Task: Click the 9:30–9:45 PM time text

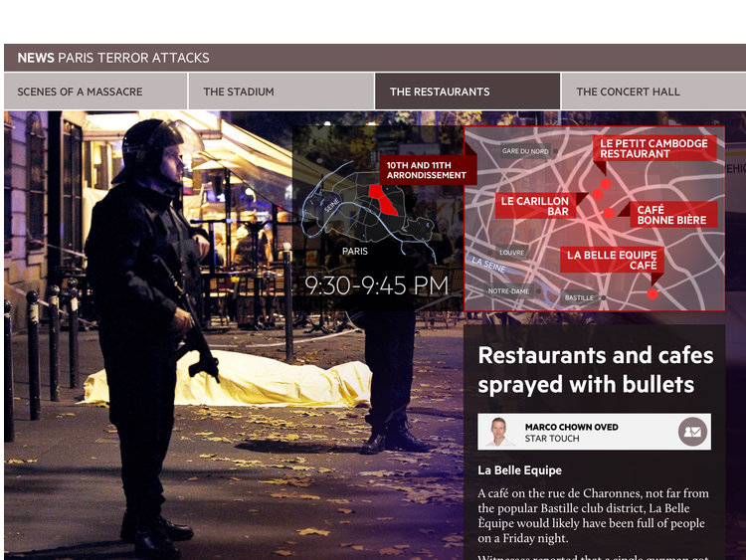Action: point(376,285)
